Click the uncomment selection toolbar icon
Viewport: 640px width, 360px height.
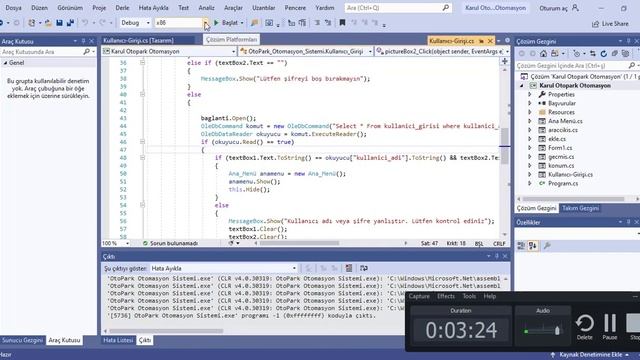tap(328, 23)
